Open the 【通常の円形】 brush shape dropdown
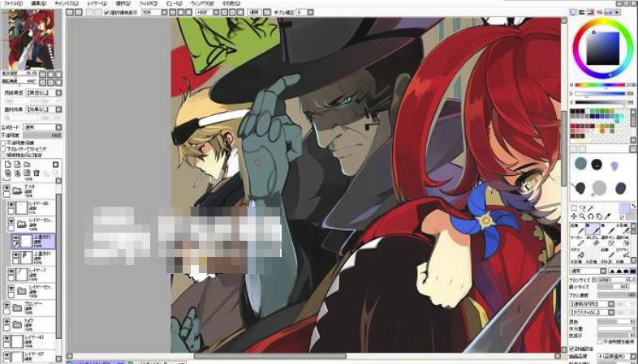This screenshot has height=364, width=638. coord(610,304)
